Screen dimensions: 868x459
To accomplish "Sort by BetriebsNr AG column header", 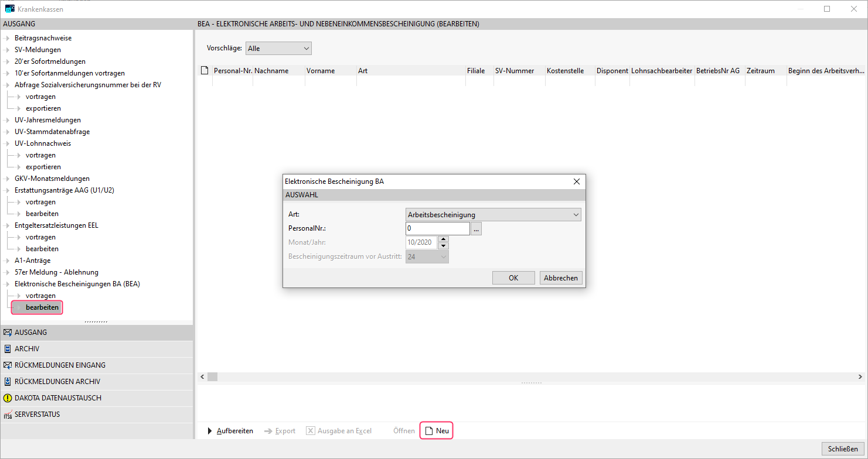I will [x=720, y=71].
